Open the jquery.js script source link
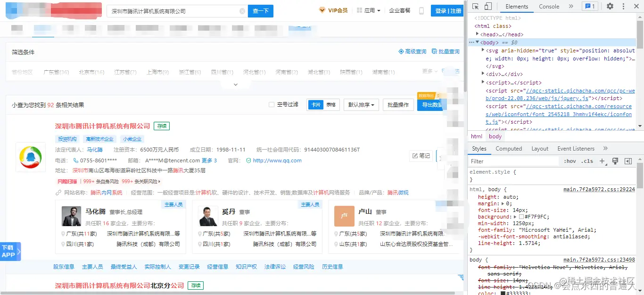The width and height of the screenshot is (644, 295). click(561, 94)
